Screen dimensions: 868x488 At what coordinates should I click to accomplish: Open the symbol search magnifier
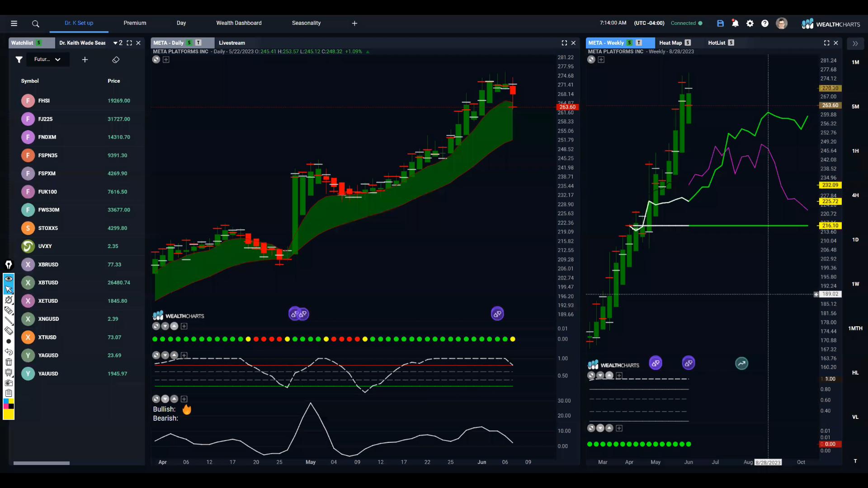point(36,23)
